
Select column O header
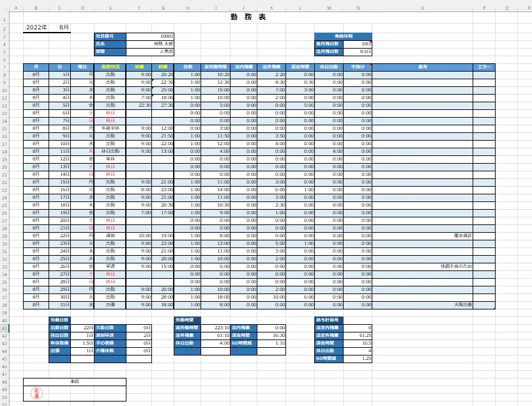pos(422,8)
